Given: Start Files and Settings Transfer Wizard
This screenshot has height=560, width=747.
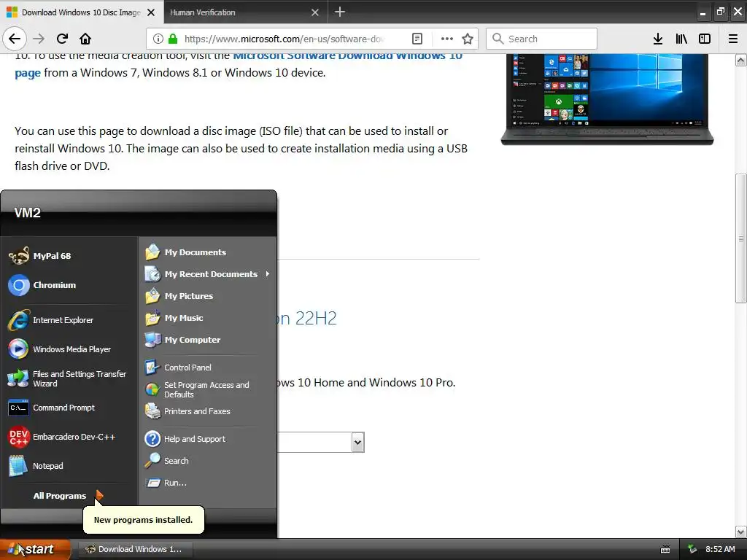Looking at the screenshot, I should pos(69,378).
